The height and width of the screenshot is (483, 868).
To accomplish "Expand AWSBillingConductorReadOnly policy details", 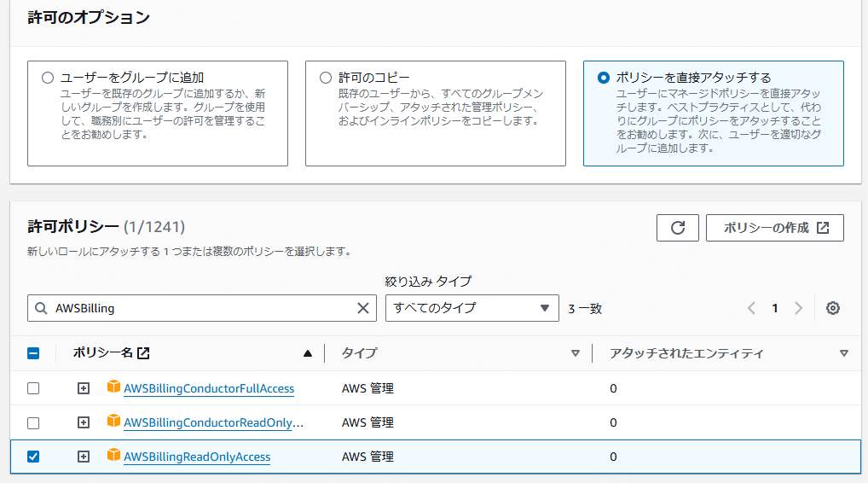I will coord(83,422).
